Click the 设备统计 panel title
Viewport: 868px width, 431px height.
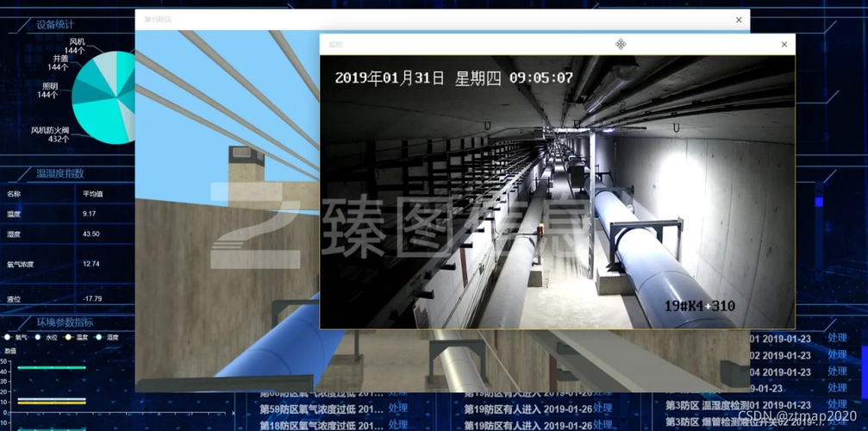click(x=55, y=24)
